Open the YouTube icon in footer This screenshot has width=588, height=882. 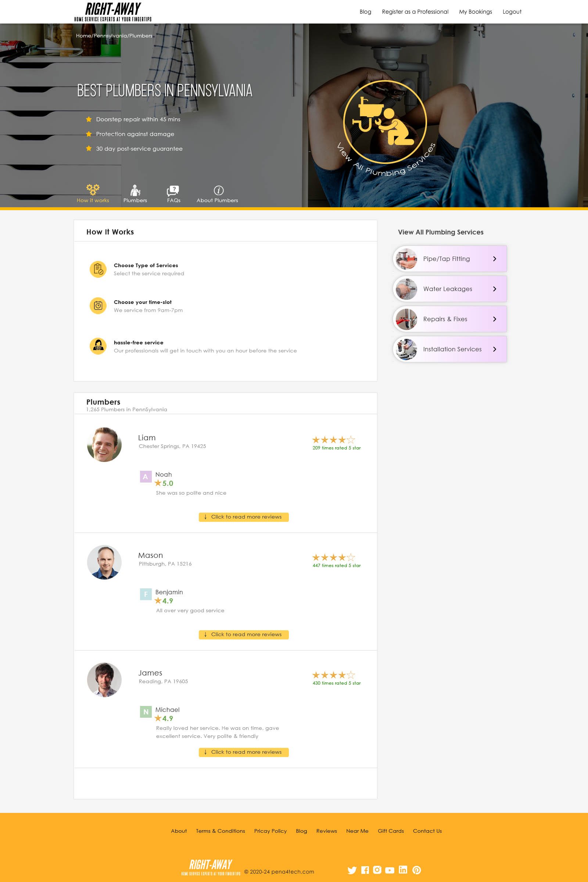[x=390, y=870]
